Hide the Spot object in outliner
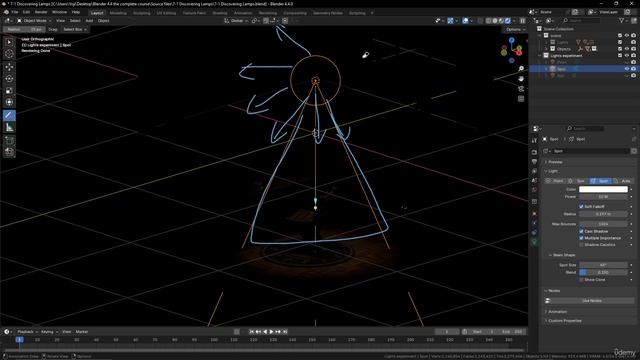The image size is (640, 360). [627, 69]
